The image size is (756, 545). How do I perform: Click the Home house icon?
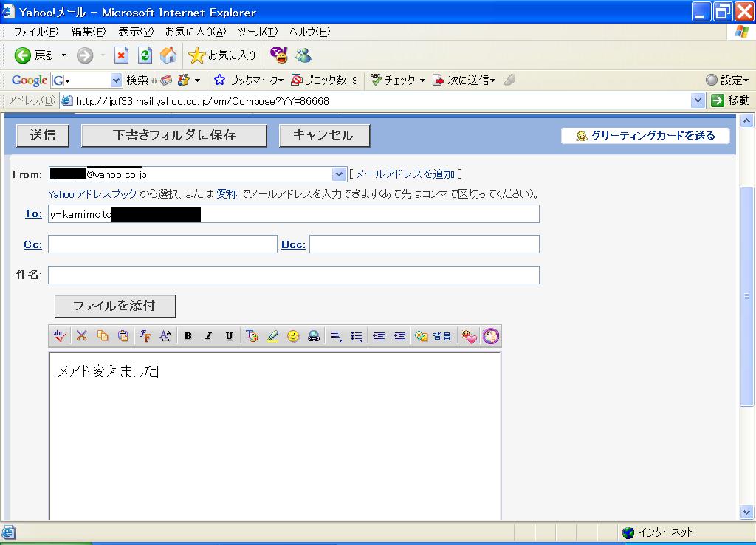click(x=168, y=55)
